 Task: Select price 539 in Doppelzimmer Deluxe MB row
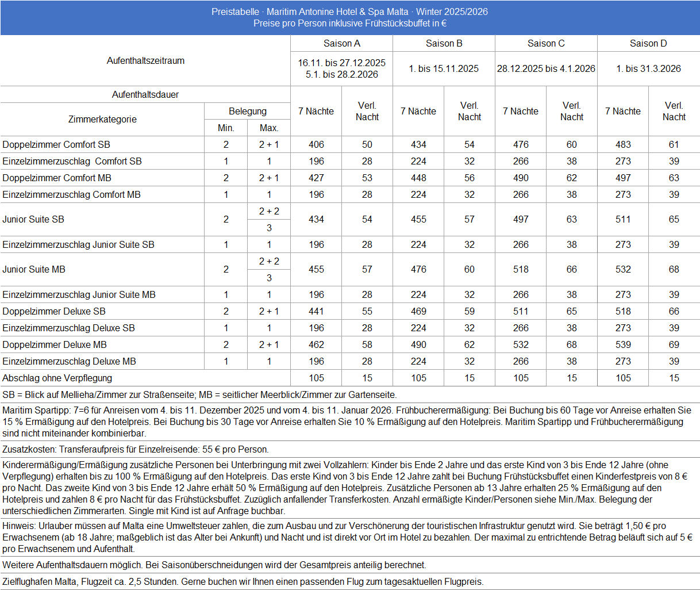[x=623, y=344]
